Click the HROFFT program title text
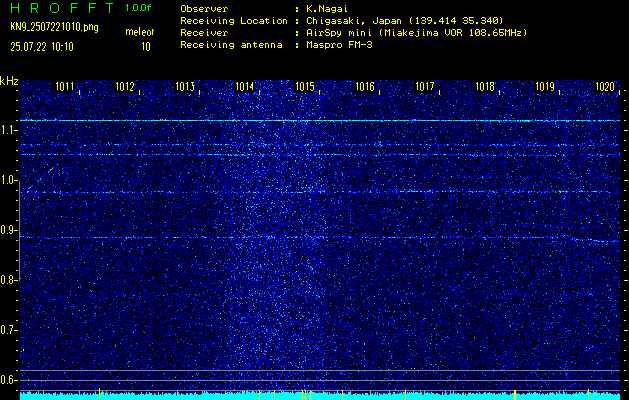 62,8
